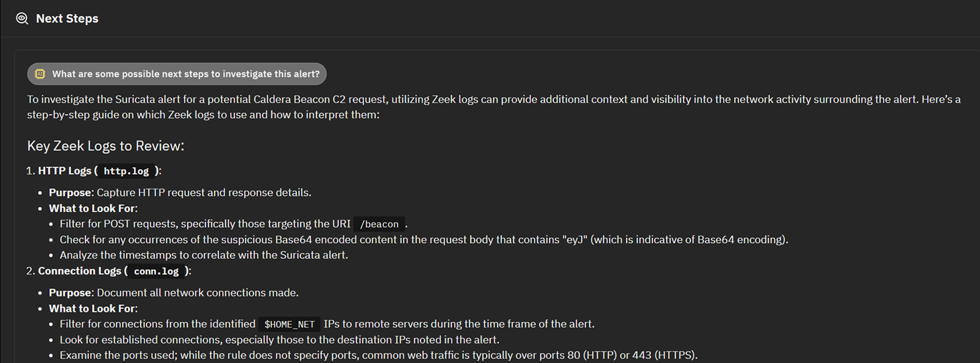Select the Next Steps panel title
Screen dimensions: 980x363
click(67, 18)
